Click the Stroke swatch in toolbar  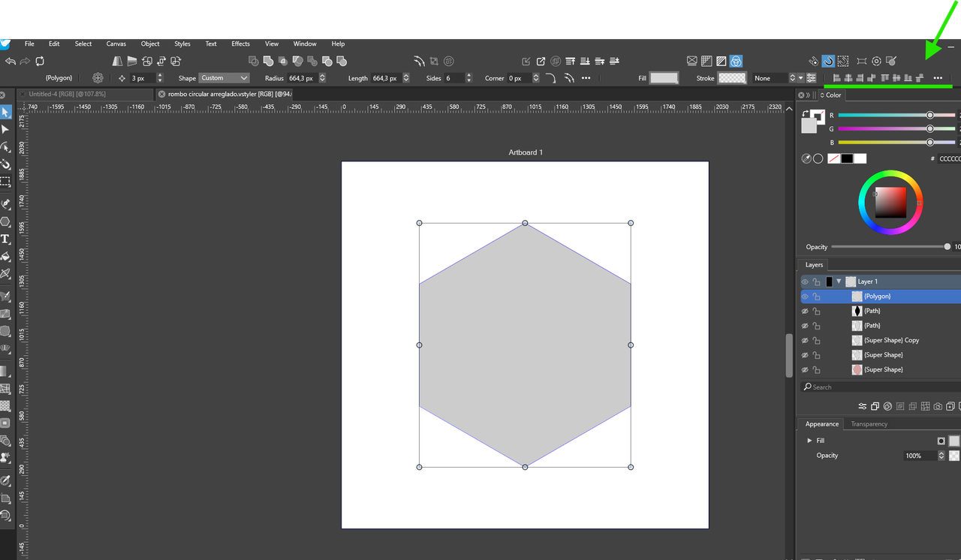tap(732, 78)
